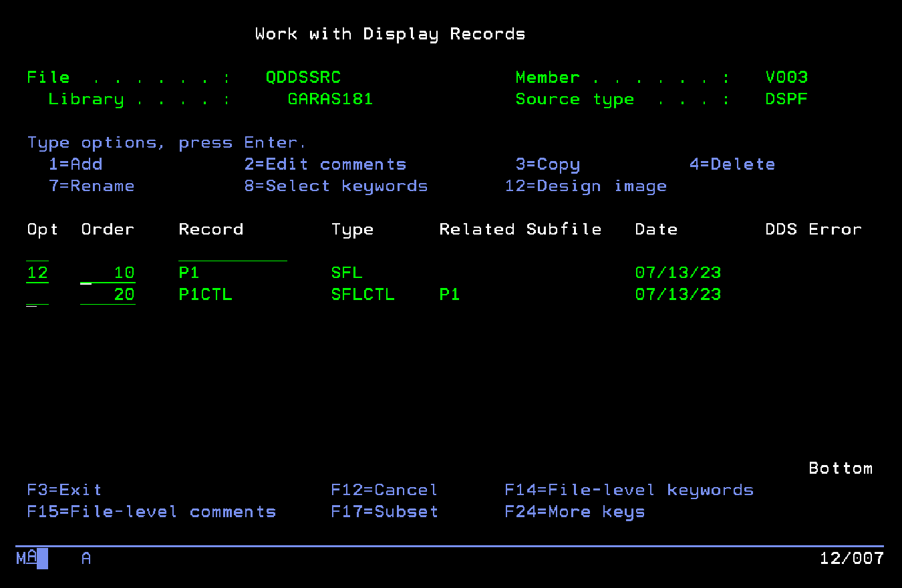Screen dimensions: 902x588
Task: Click the SFLCTL type label
Action: 363,294
